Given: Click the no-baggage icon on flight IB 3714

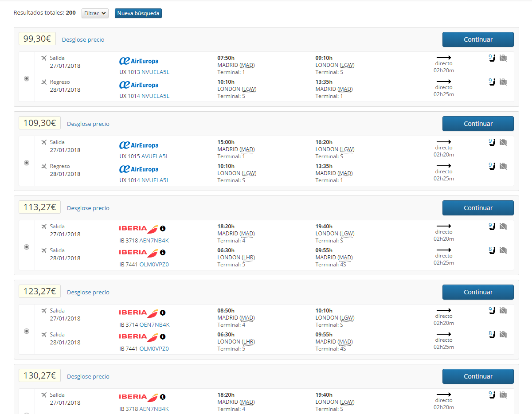Looking at the screenshot, I should pyautogui.click(x=503, y=310).
